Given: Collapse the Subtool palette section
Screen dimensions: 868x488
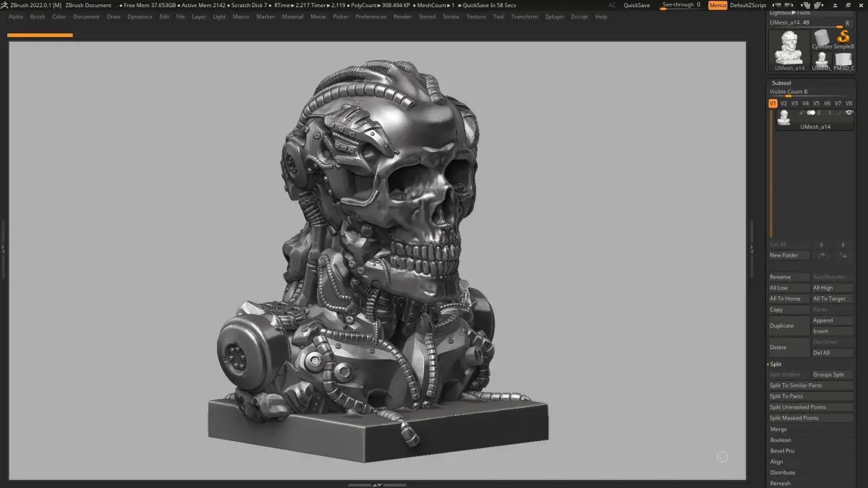Looking at the screenshot, I should [x=781, y=83].
